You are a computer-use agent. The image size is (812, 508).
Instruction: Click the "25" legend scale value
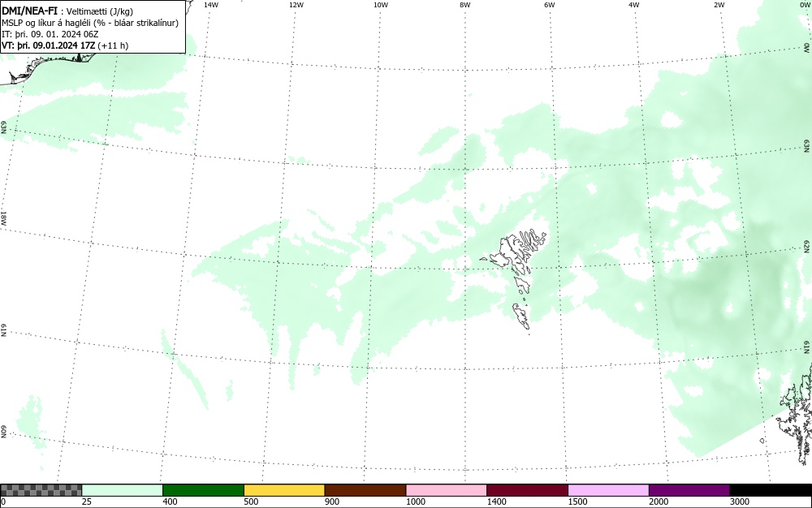click(x=87, y=502)
